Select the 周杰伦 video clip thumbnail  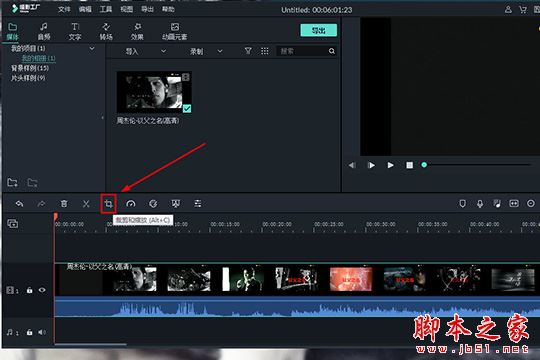[154, 92]
